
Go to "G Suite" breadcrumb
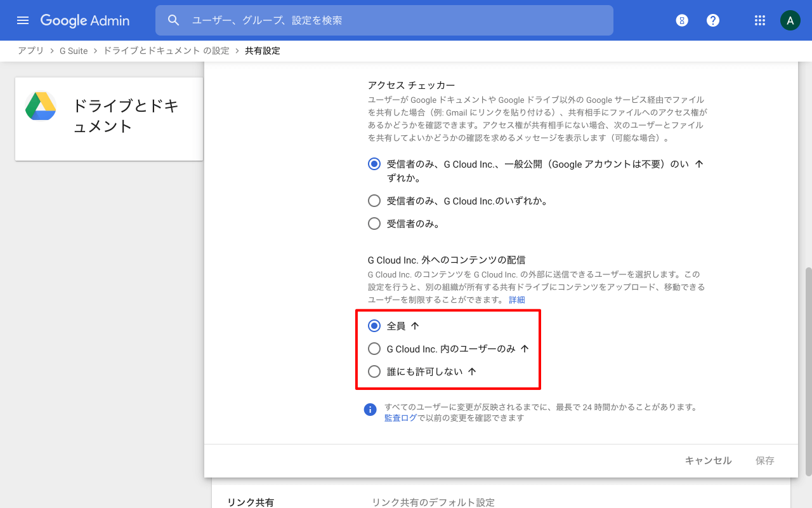point(74,51)
